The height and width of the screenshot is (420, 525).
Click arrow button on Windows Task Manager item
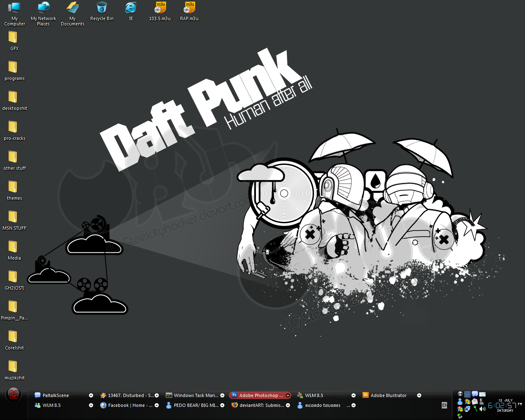(x=222, y=395)
